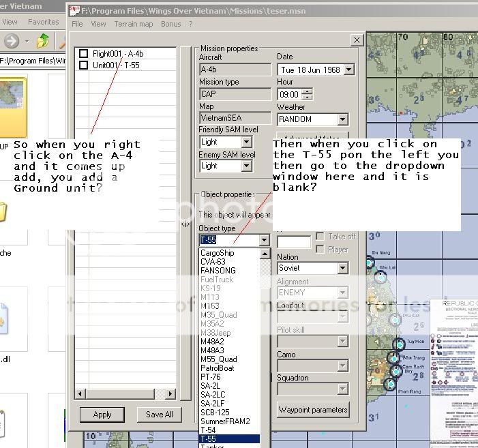Click the map thumbnail folder in Explorer window

pos(13,108)
